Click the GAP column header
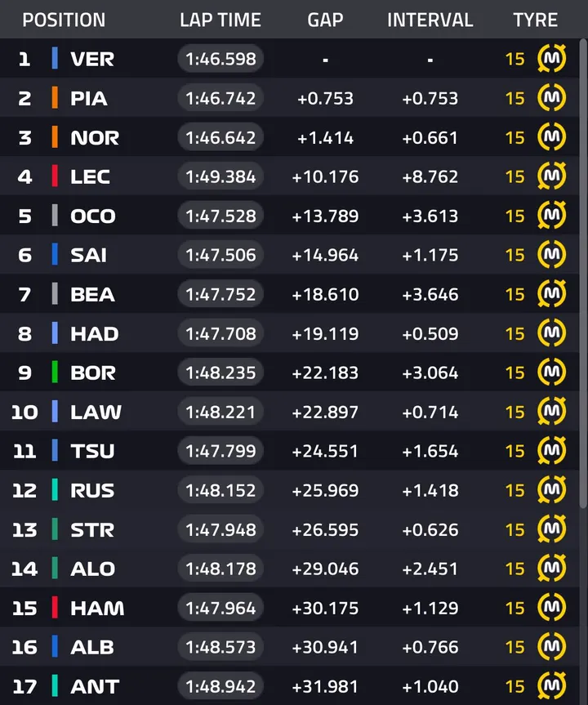588x705 pixels. coord(325,20)
